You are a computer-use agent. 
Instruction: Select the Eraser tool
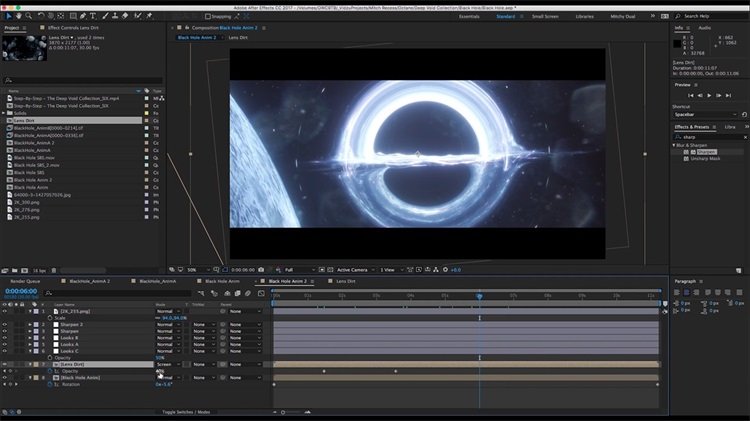coord(125,16)
